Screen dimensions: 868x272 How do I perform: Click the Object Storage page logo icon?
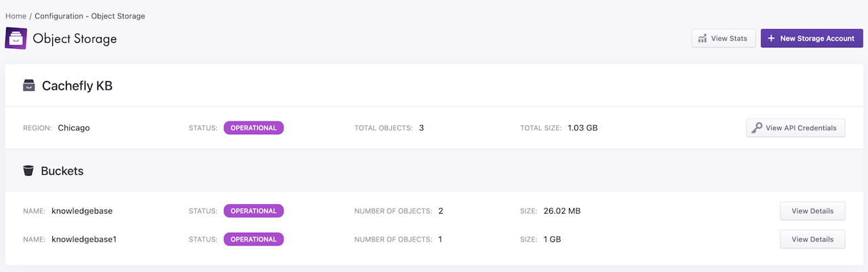[16, 38]
